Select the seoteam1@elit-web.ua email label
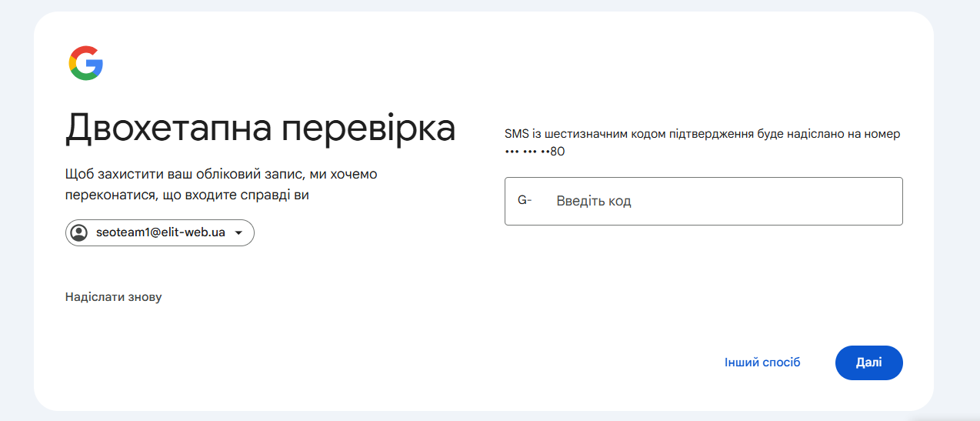 pos(161,232)
